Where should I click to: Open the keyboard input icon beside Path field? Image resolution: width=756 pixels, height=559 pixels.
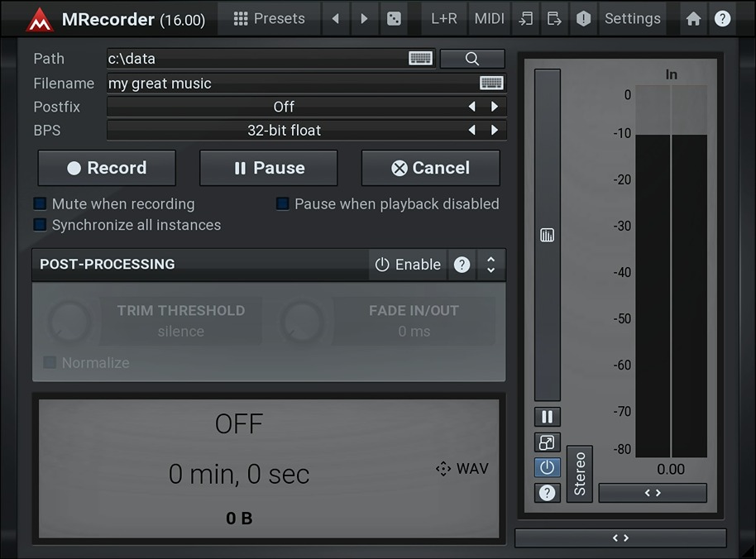coord(420,58)
